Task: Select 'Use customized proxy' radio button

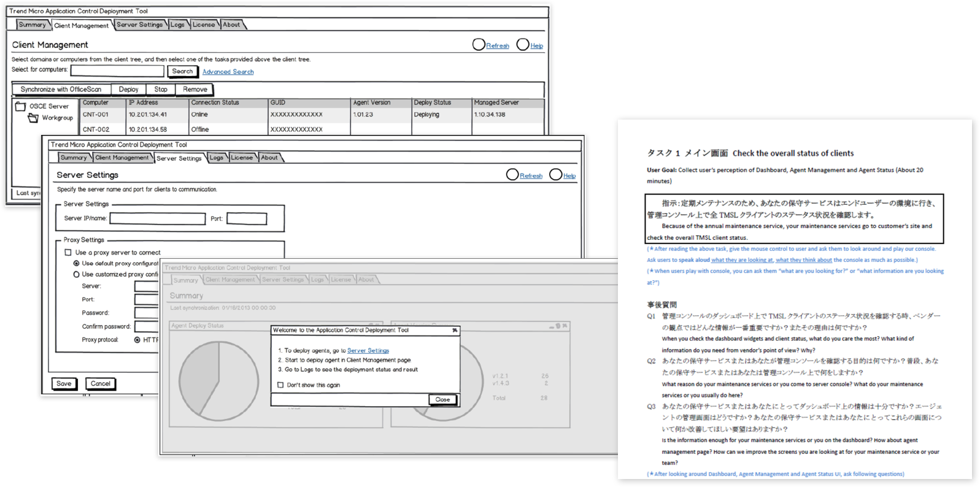Action: (77, 274)
